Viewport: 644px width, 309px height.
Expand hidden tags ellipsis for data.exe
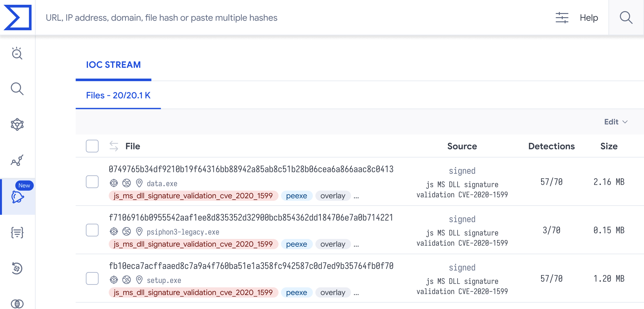(356, 196)
